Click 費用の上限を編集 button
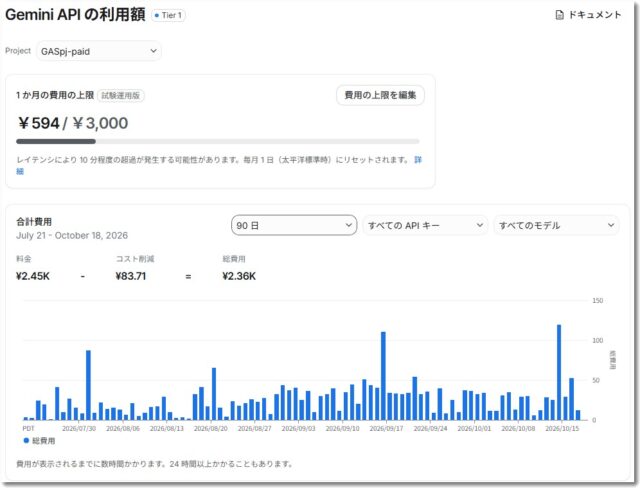The height and width of the screenshot is (488, 640). coord(380,95)
